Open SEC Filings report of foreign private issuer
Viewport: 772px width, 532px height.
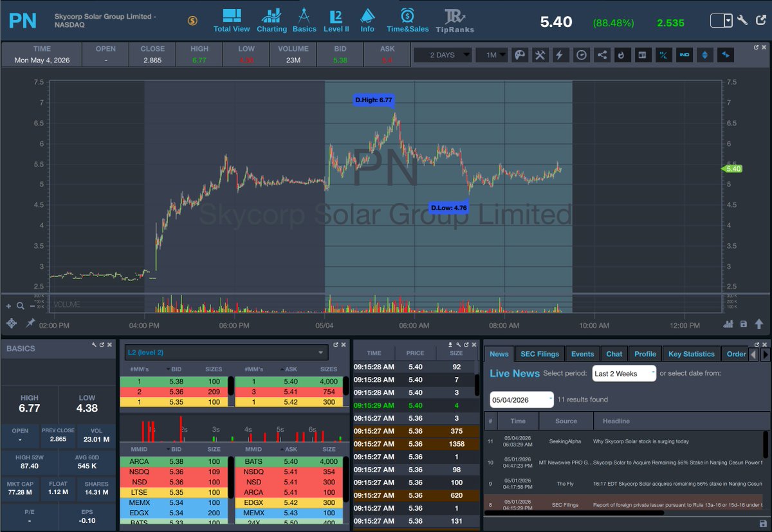[x=677, y=505]
